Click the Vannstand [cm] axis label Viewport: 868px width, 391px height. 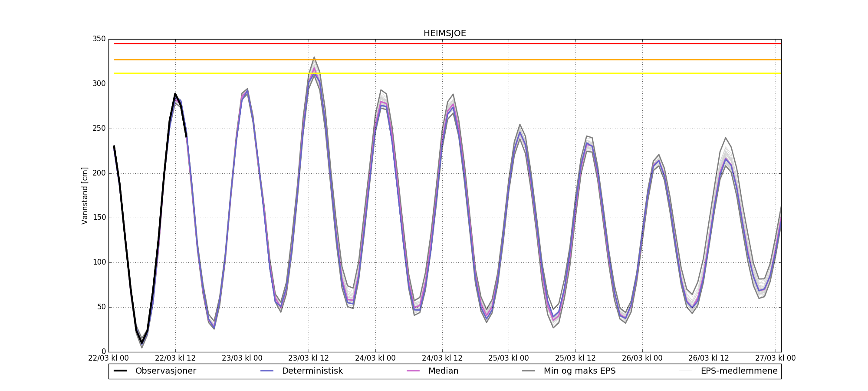tap(85, 195)
